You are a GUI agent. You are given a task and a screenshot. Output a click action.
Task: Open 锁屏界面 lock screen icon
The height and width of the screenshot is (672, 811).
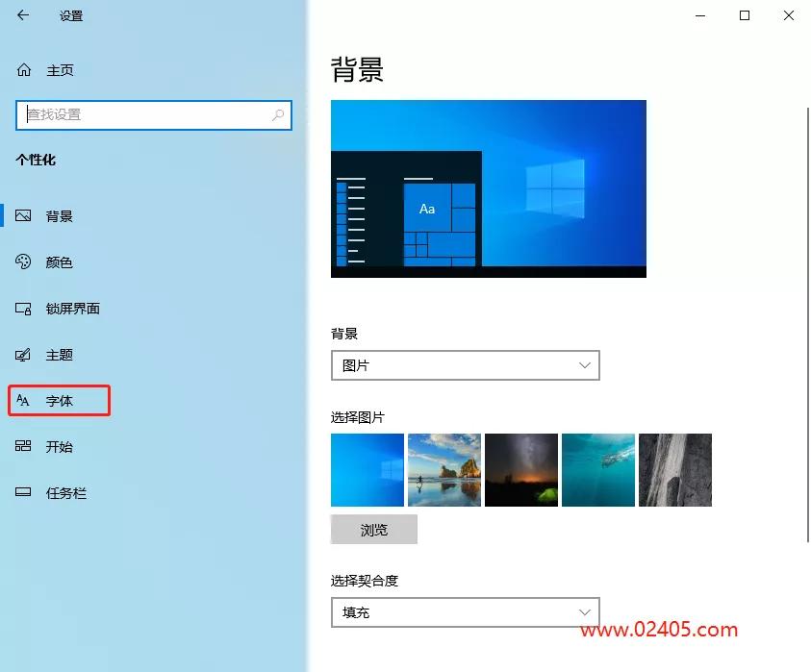point(23,309)
